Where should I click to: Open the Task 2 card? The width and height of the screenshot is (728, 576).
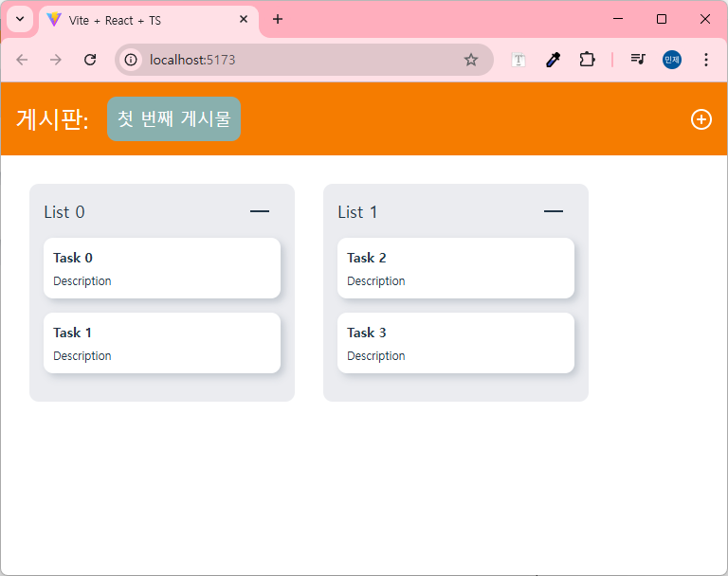click(x=456, y=268)
